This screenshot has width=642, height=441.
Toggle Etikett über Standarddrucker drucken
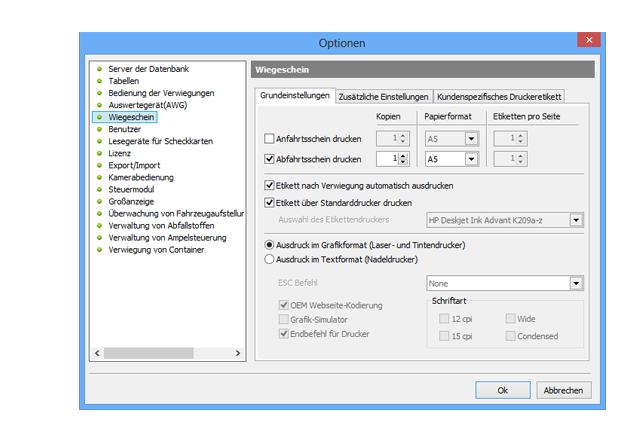[x=268, y=203]
